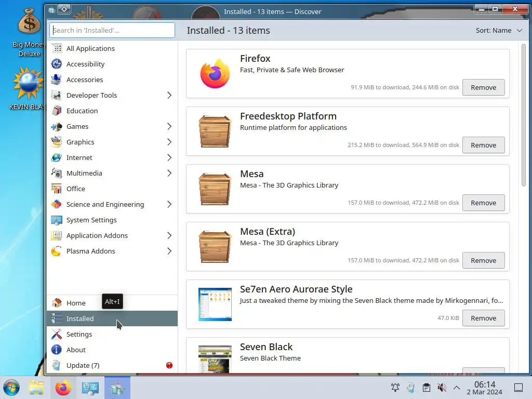
Task: Select the Accessibility category icon
Action: tap(57, 64)
